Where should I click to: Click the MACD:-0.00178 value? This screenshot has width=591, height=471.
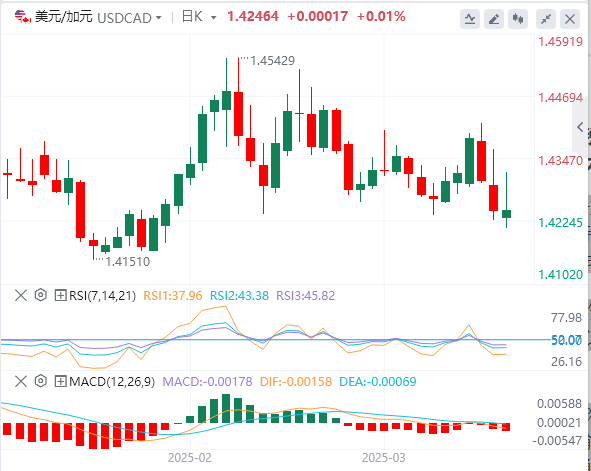(207, 382)
